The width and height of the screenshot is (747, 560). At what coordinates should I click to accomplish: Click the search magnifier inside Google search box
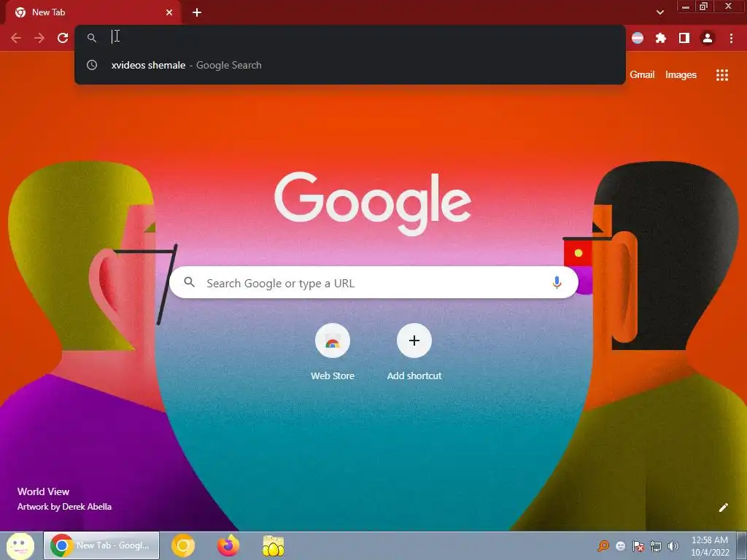point(190,282)
